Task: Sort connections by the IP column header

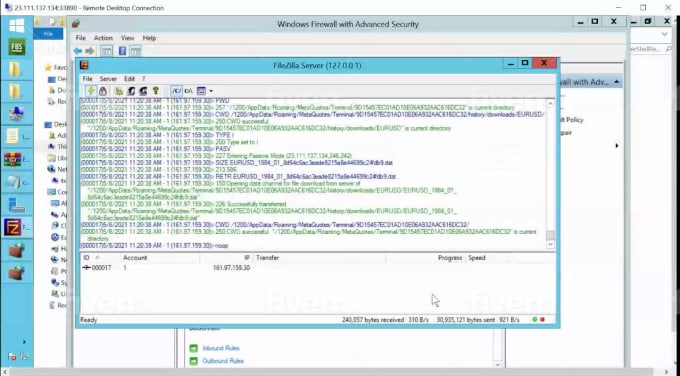Action: [226, 258]
